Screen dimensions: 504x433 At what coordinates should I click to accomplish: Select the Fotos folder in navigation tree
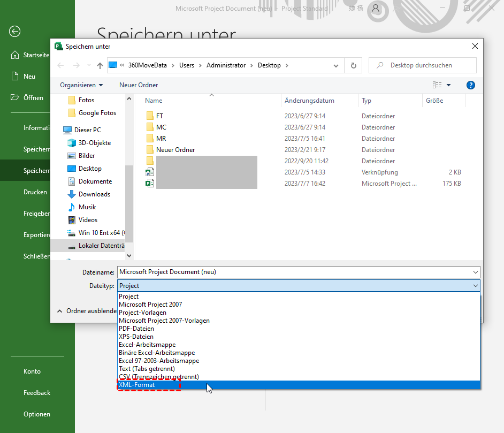pos(81,100)
